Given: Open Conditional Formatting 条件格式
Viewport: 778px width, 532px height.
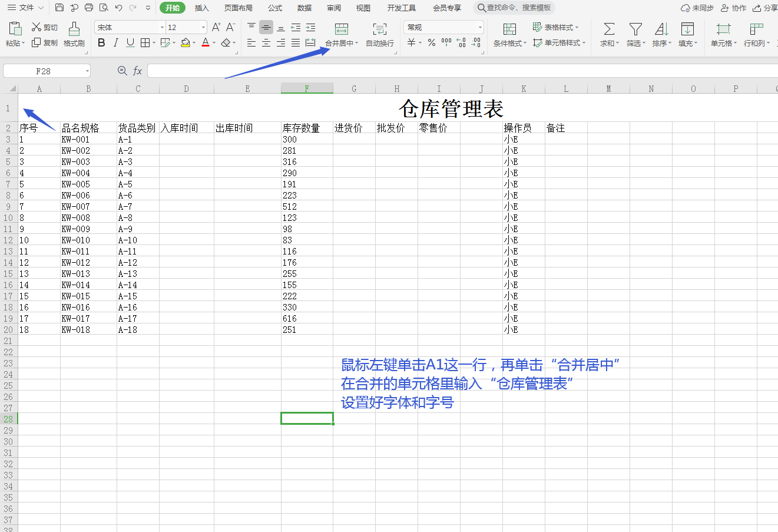Looking at the screenshot, I should (510, 35).
